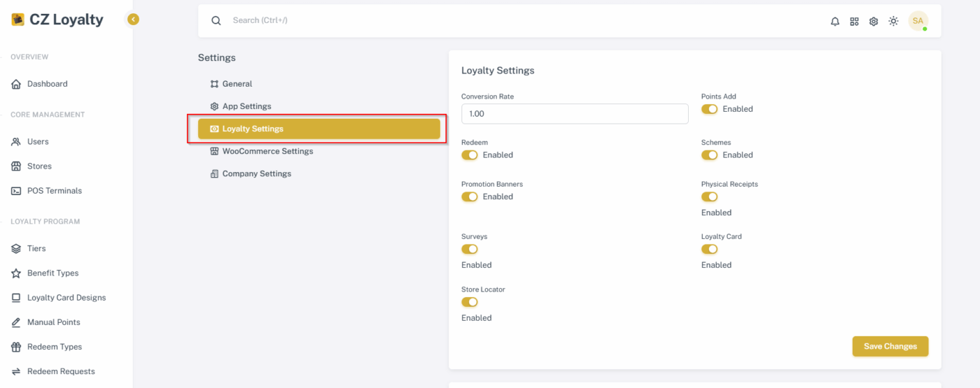The image size is (980, 388).
Task: Open the General settings tab
Action: point(318,84)
